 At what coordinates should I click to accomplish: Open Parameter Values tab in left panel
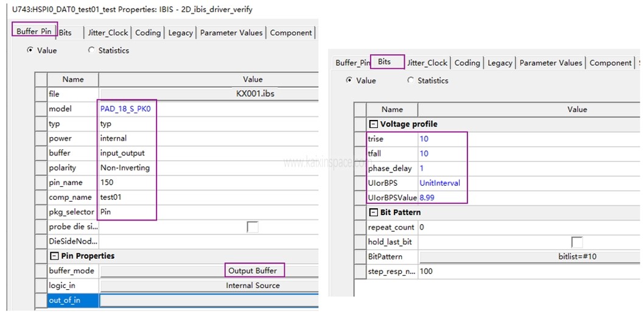(x=231, y=33)
